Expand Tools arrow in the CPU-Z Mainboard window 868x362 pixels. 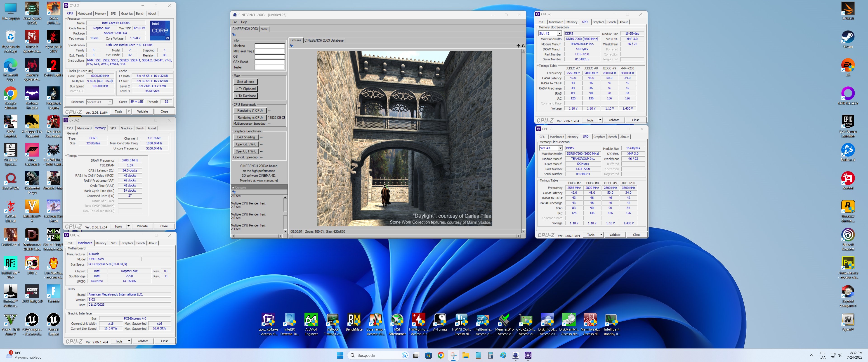click(129, 341)
